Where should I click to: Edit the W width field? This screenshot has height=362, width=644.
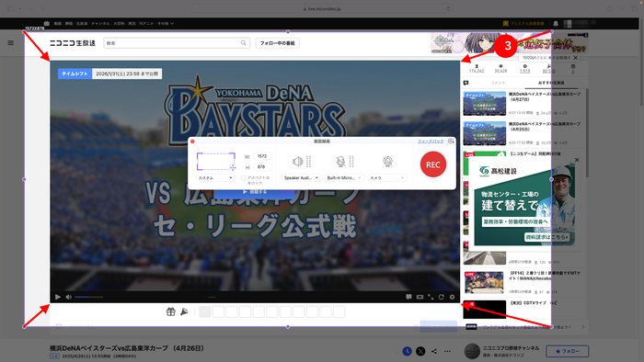click(x=262, y=156)
